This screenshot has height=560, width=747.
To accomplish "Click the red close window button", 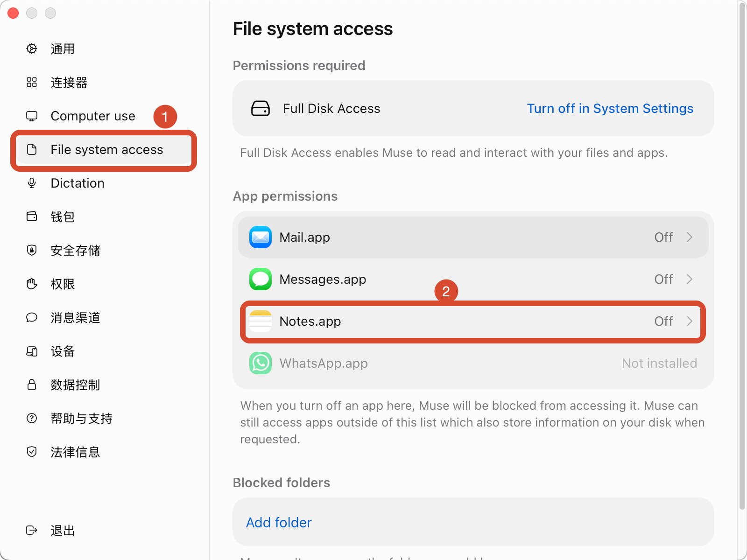I will pyautogui.click(x=13, y=13).
